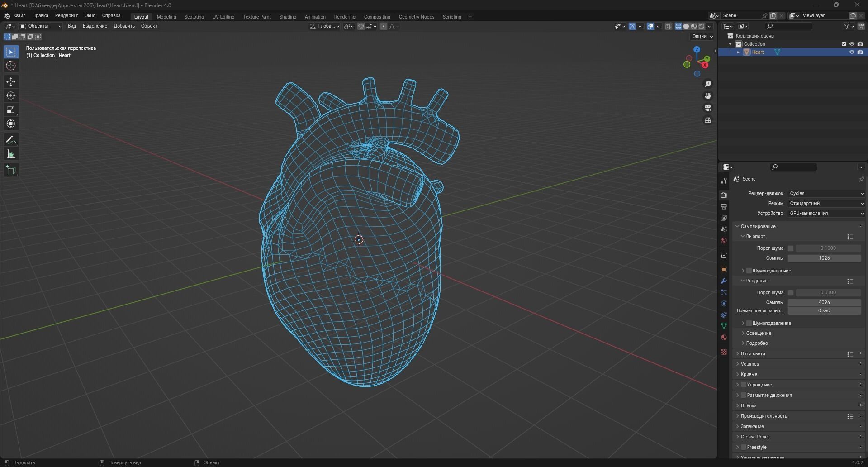Screen dimensions: 868x467
Task: Switch to material preview shading
Action: [x=694, y=26]
